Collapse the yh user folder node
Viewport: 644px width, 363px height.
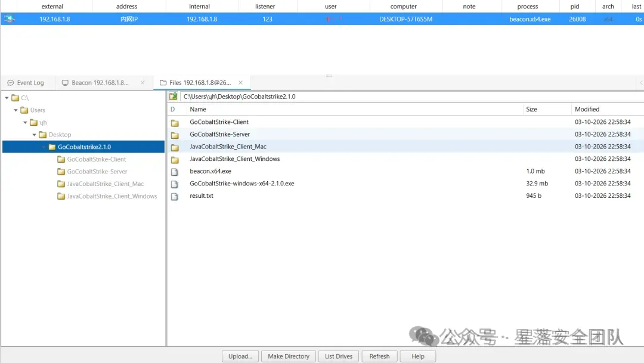tap(25, 122)
